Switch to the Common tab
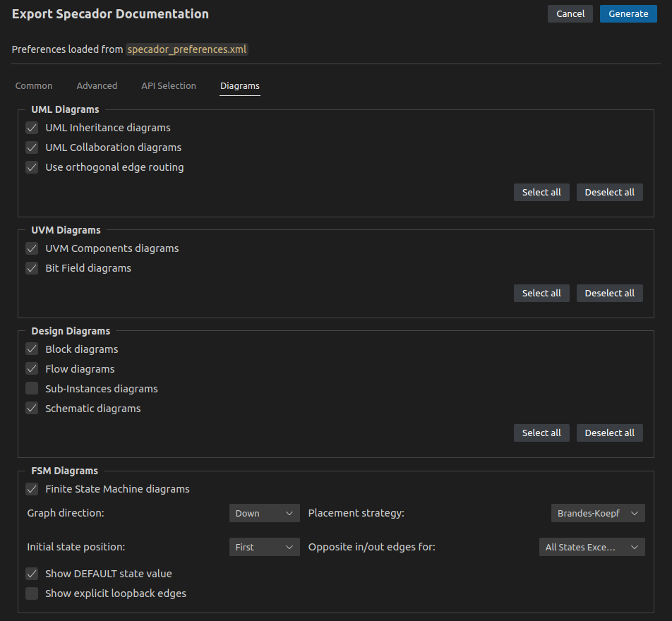The width and height of the screenshot is (672, 621). point(33,85)
